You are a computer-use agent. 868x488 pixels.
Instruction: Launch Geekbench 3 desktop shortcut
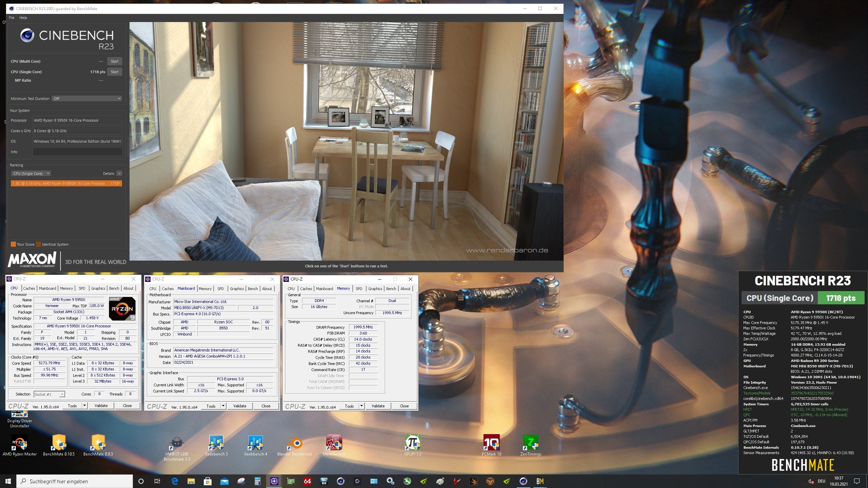[x=216, y=445]
